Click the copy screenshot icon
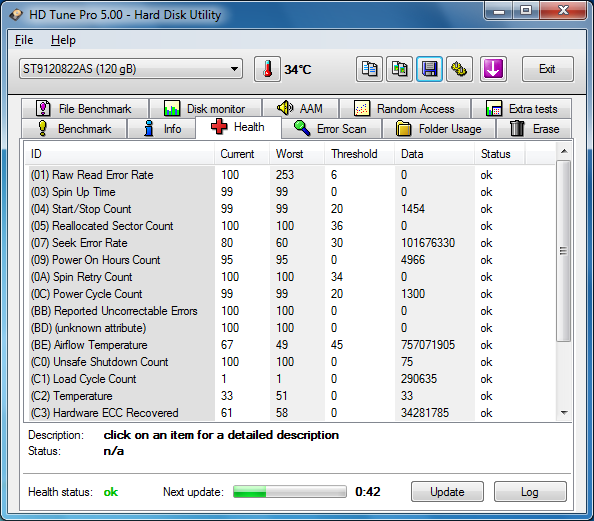 399,69
